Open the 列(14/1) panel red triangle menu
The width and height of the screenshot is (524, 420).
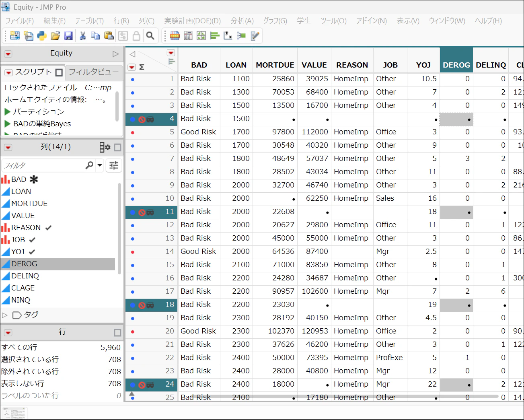click(x=8, y=148)
